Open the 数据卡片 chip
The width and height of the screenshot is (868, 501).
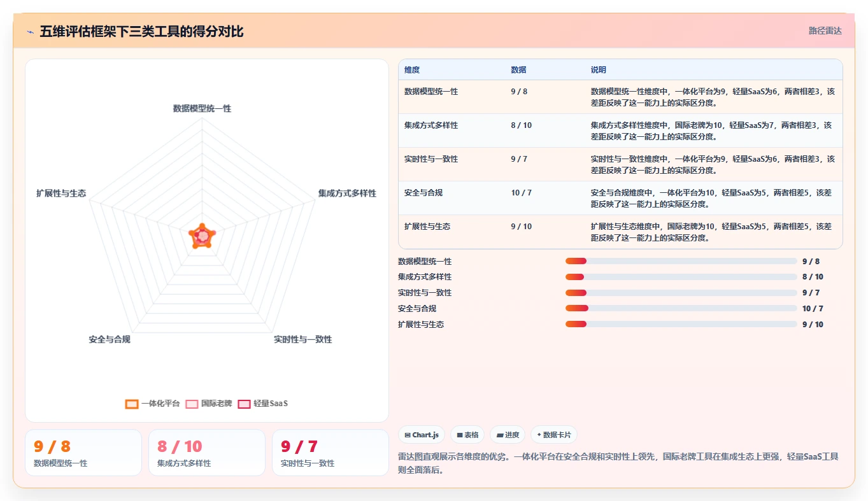553,435
